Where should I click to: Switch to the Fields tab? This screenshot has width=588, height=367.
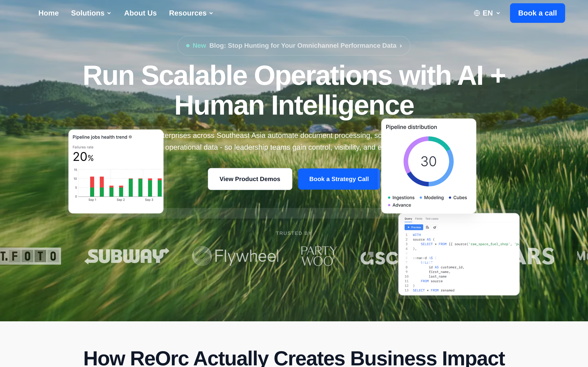419,219
